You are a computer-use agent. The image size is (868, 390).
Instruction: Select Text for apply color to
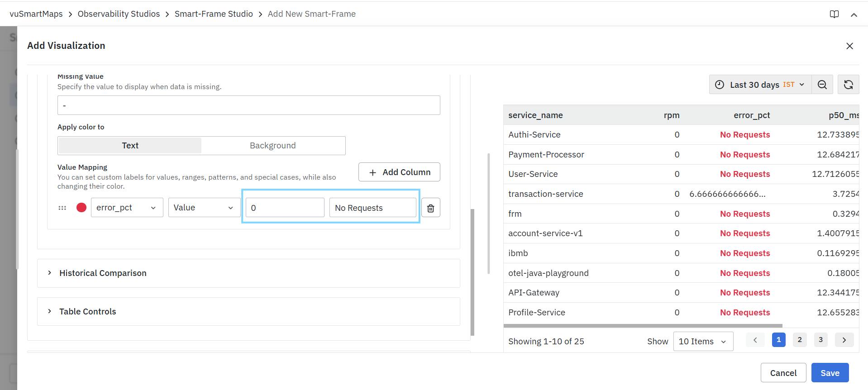pyautogui.click(x=130, y=146)
